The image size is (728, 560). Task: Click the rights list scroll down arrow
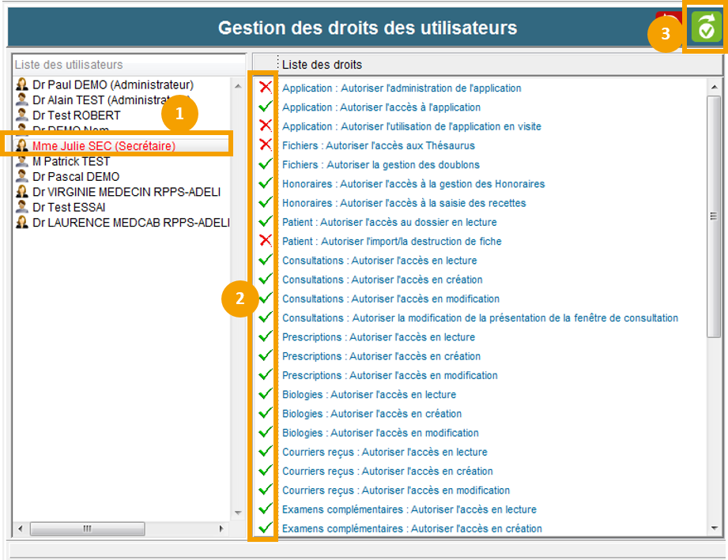tap(715, 528)
